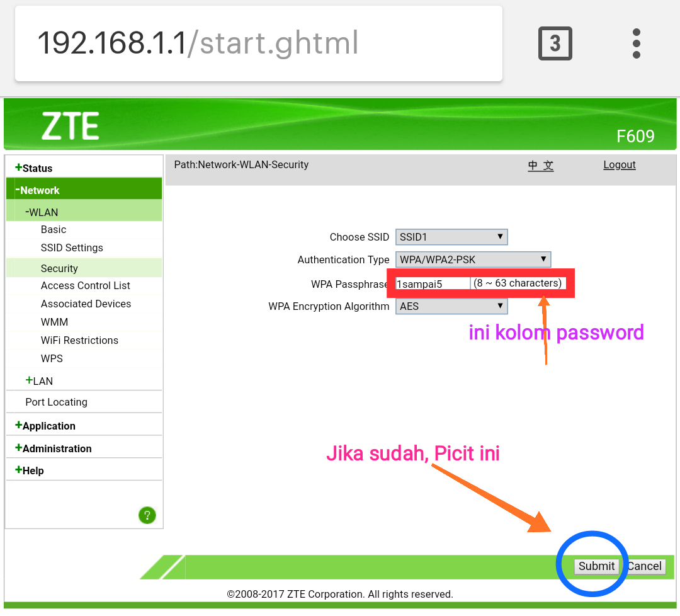
Task: Open the WMM page
Action: tap(54, 322)
